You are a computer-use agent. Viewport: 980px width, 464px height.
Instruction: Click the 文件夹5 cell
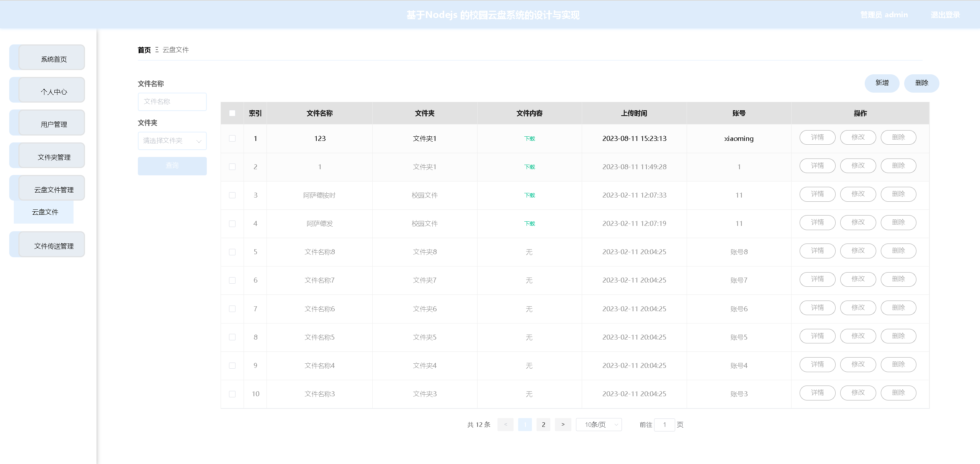click(x=425, y=337)
